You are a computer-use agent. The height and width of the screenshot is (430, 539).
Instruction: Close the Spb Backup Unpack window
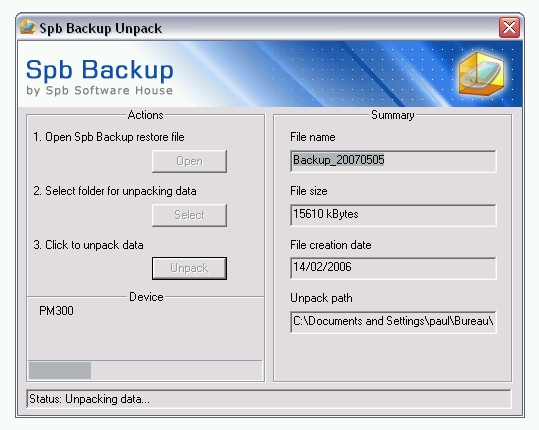[509, 27]
